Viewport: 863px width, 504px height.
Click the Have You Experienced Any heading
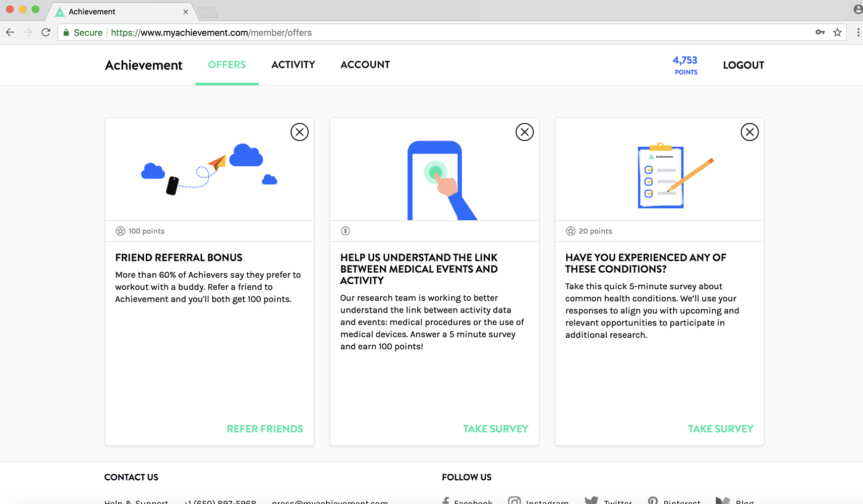coord(646,263)
